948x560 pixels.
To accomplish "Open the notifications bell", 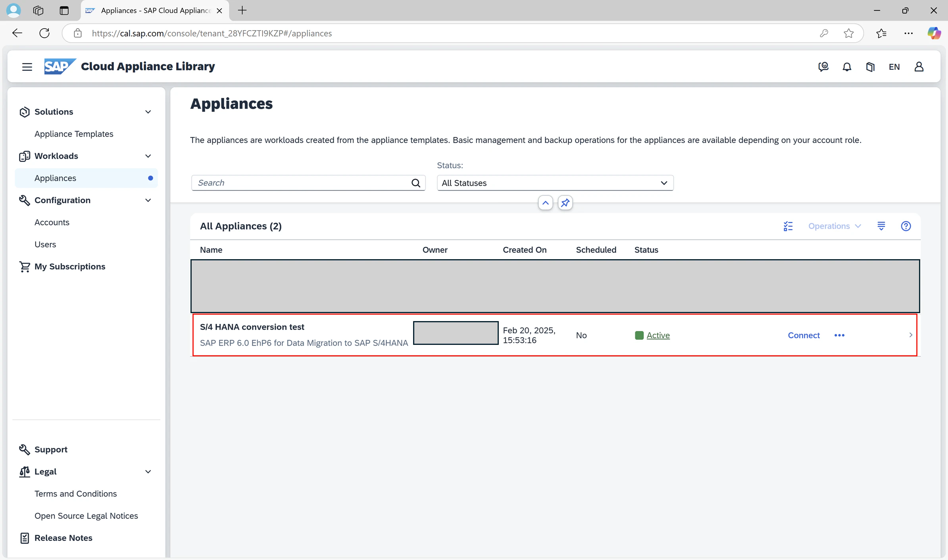I will pos(847,67).
